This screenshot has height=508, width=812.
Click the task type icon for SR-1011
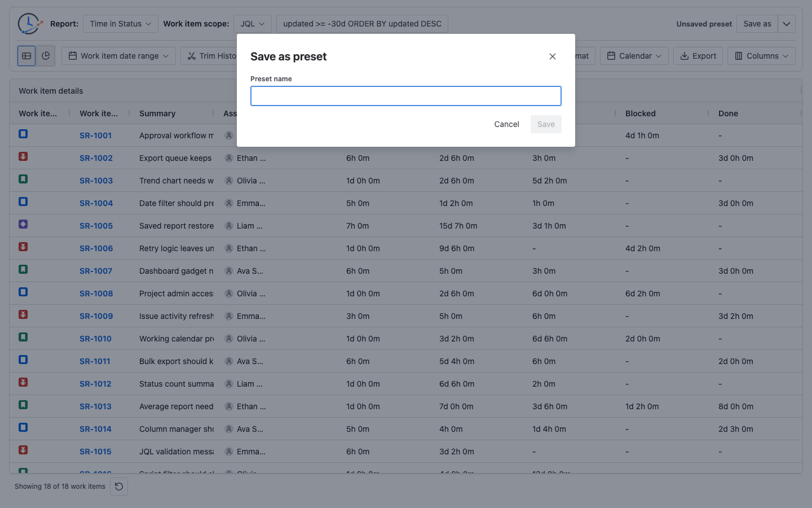[x=23, y=360]
